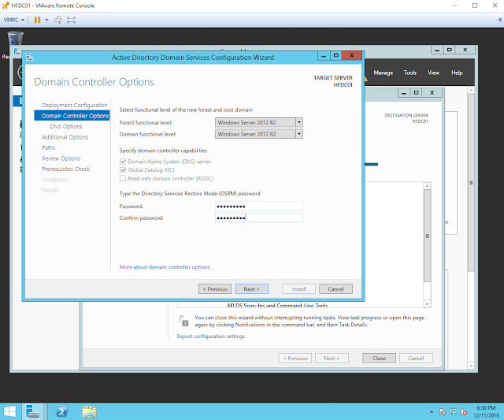Click the Action Center flag tray icon
The height and width of the screenshot is (420, 504).
point(443,411)
